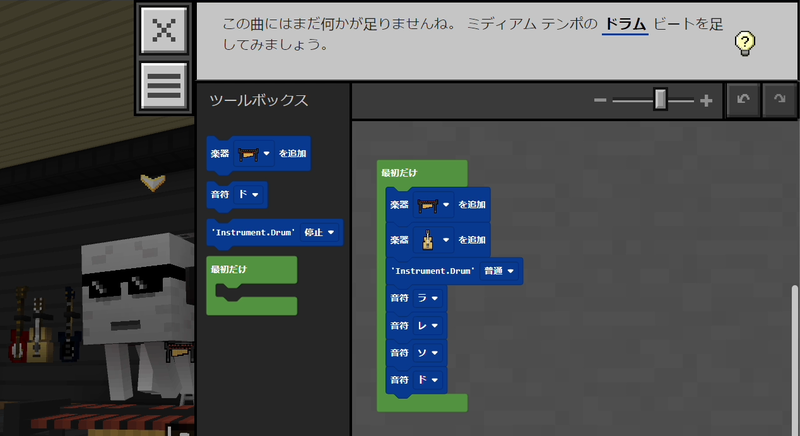800x436 pixels.
Task: Click the guitar icon in workspace 楽器 block
Action: click(x=428, y=239)
